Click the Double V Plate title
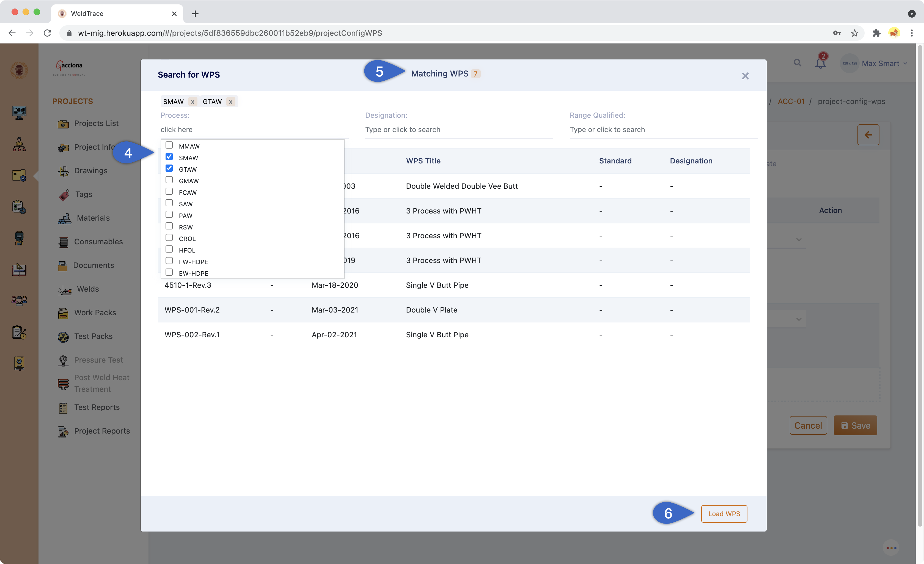Image resolution: width=924 pixels, height=564 pixels. pyautogui.click(x=432, y=310)
